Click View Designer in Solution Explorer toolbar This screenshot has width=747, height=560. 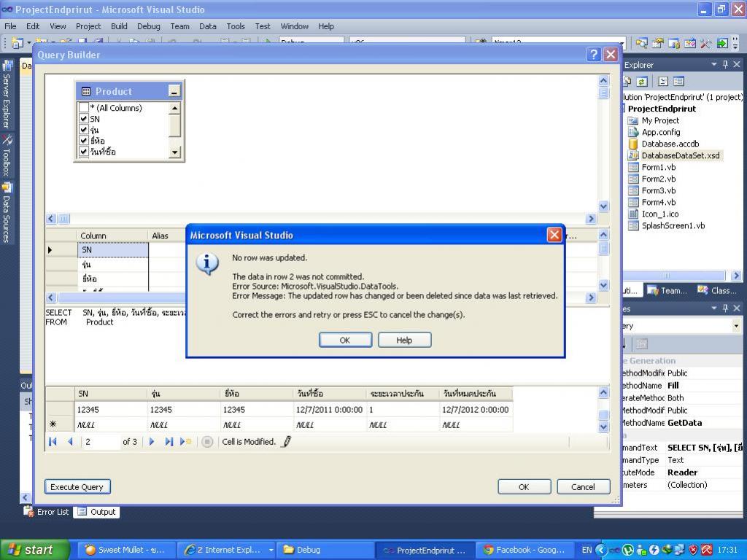(678, 82)
